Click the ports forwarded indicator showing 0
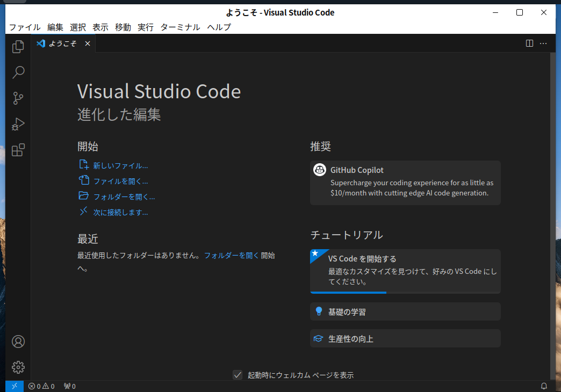Viewport: 561px width, 392px height. 70,386
